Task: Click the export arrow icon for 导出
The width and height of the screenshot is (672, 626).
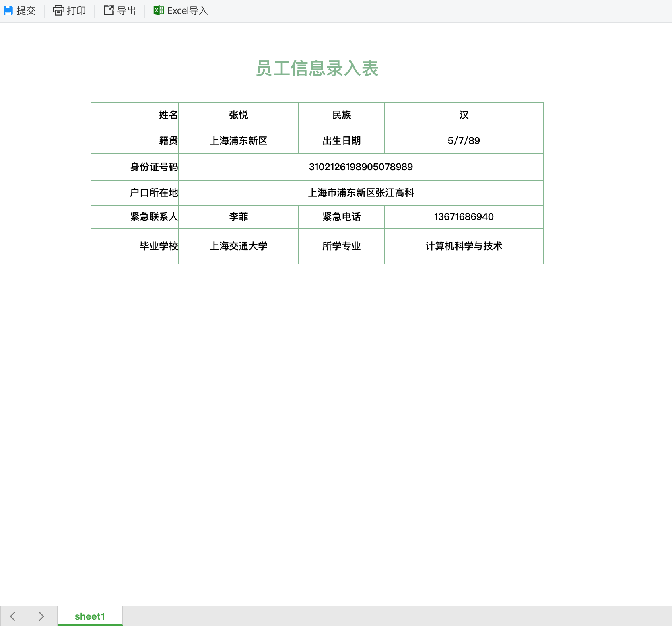Action: pyautogui.click(x=109, y=10)
